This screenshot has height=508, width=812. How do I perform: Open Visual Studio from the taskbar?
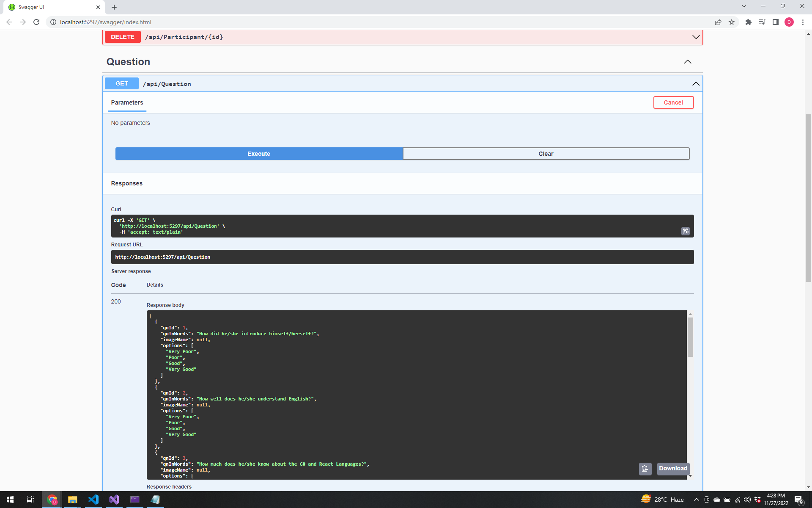[114, 500]
